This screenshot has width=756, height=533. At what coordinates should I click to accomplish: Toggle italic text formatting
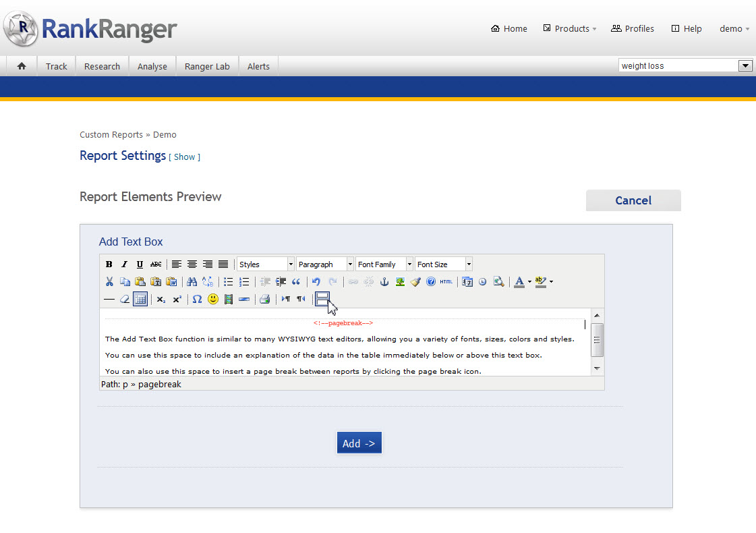(124, 264)
